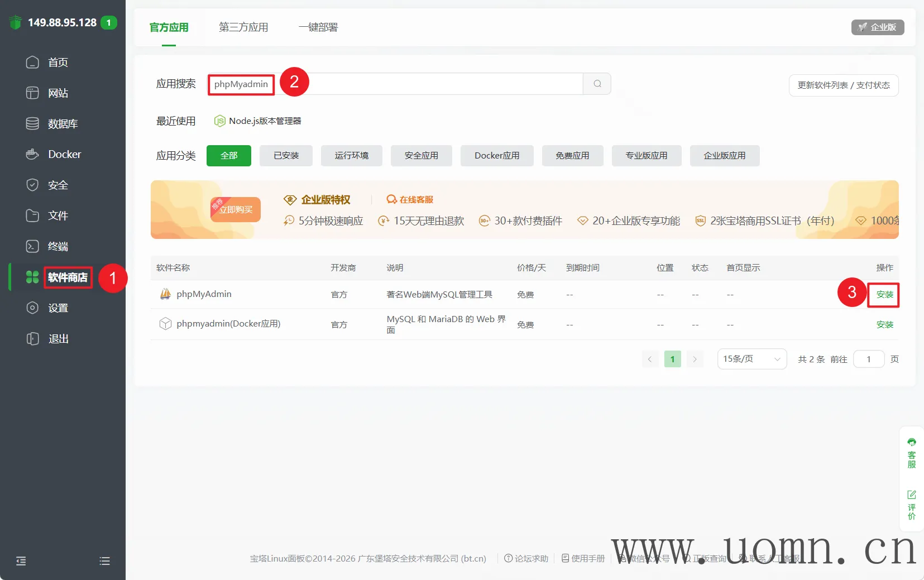Image resolution: width=924 pixels, height=580 pixels.
Task: Go to next page arrow
Action: (695, 359)
